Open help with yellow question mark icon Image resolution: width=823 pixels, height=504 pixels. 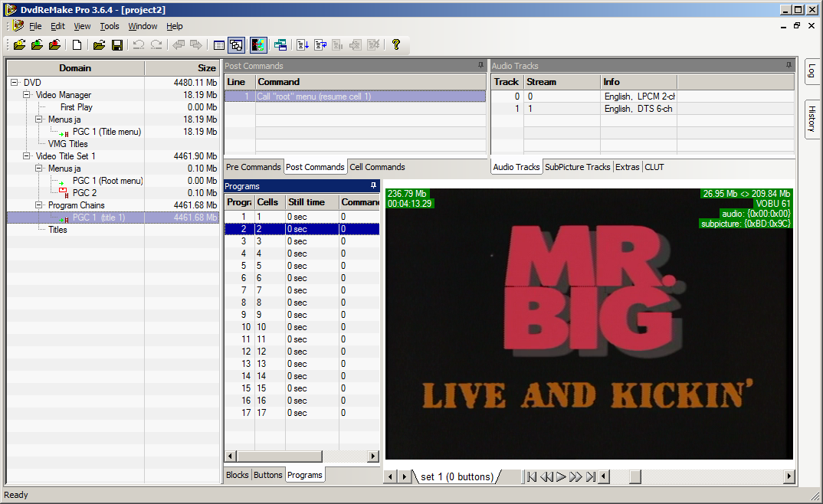point(395,45)
